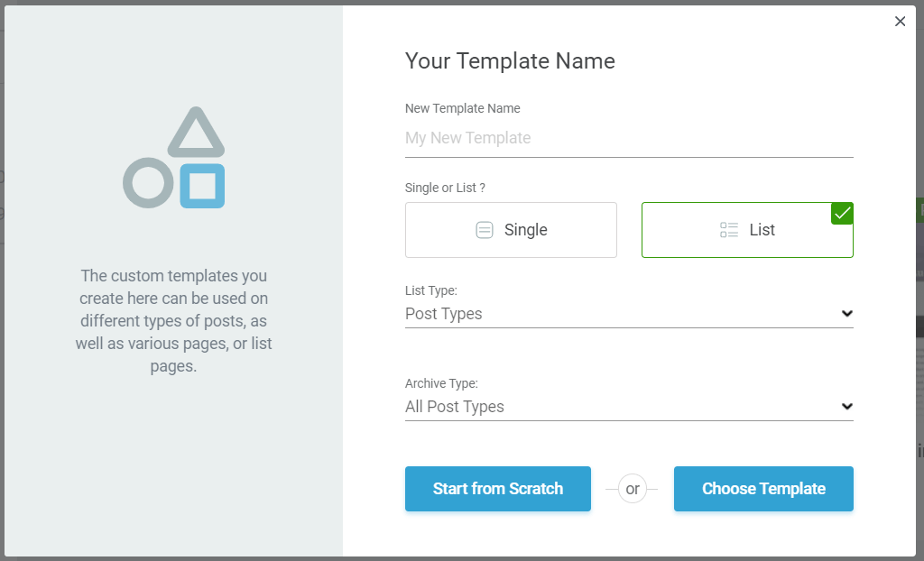
Task: Click the Single or List ? label
Action: tap(445, 188)
